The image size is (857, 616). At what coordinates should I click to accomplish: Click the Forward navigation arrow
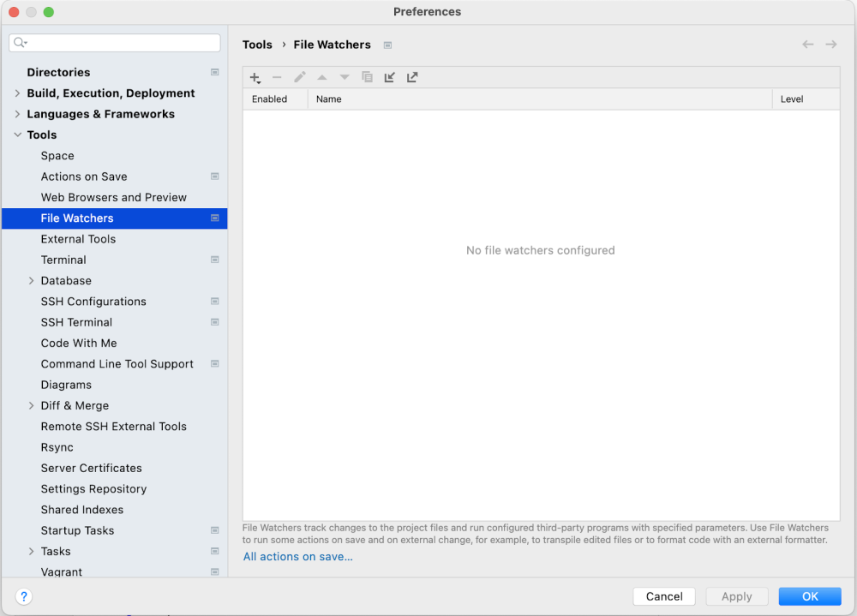pyautogui.click(x=830, y=44)
